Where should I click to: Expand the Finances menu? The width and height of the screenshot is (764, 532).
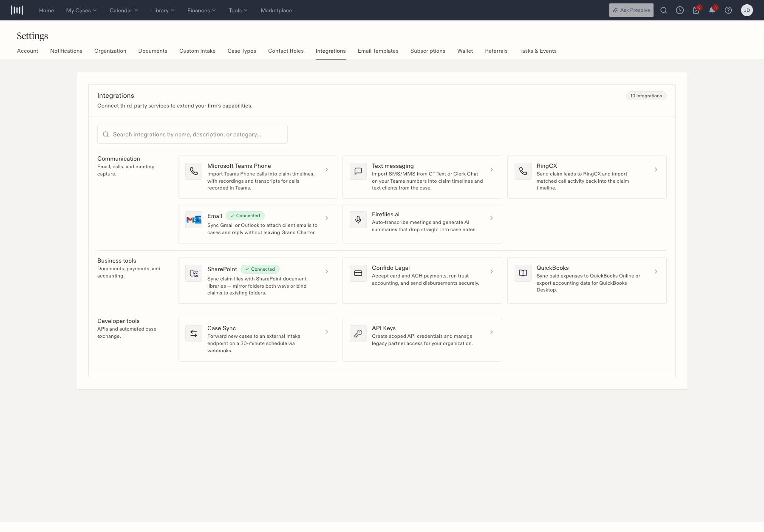201,10
